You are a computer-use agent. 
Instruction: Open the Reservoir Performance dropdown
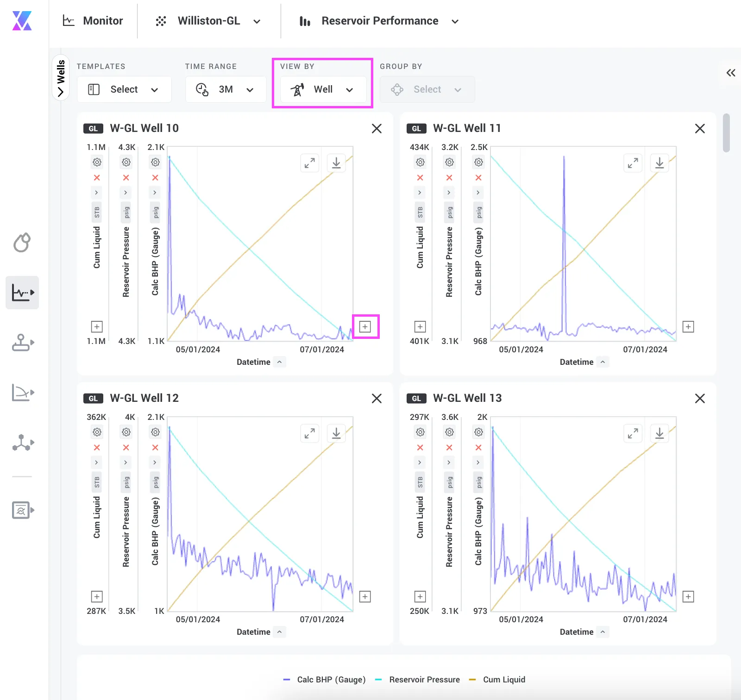pyautogui.click(x=379, y=21)
